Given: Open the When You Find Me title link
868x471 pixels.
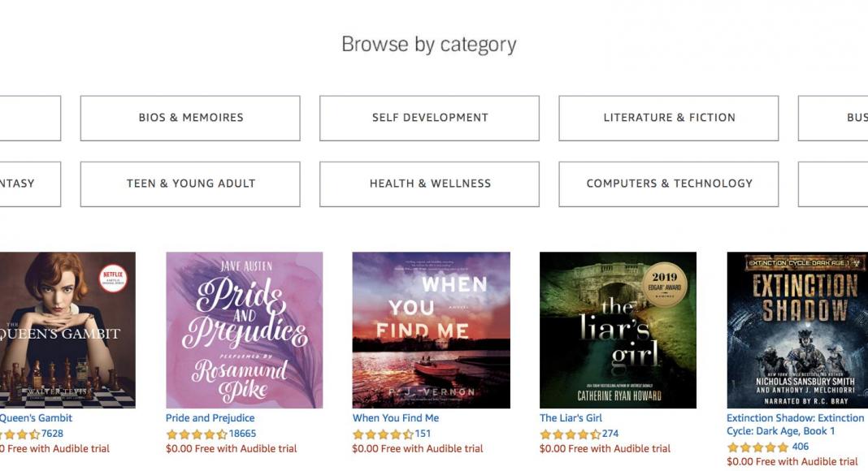Looking at the screenshot, I should point(395,418).
